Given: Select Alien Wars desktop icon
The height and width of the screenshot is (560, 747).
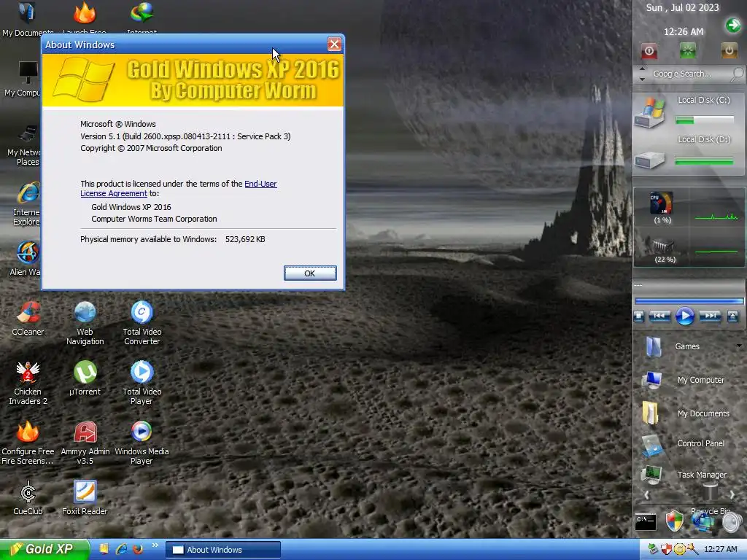Looking at the screenshot, I should [27, 259].
